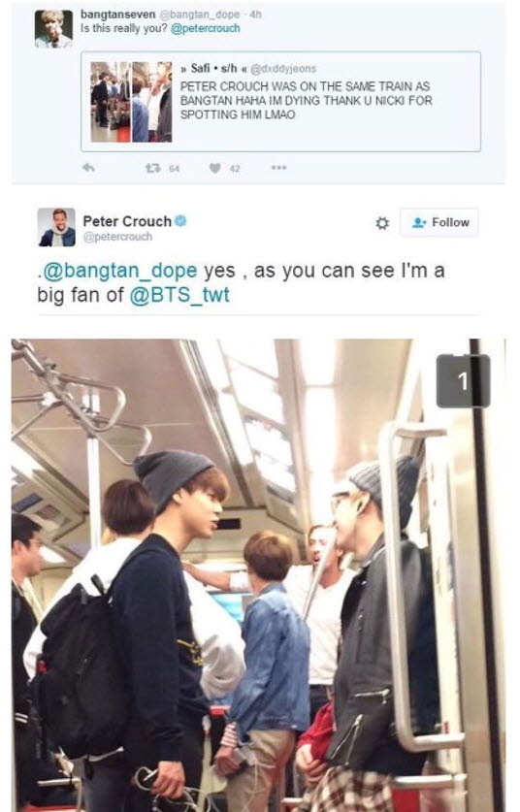Click the @petercrouch mention in top tweet
Screen dimensions: 520x812
205,28
